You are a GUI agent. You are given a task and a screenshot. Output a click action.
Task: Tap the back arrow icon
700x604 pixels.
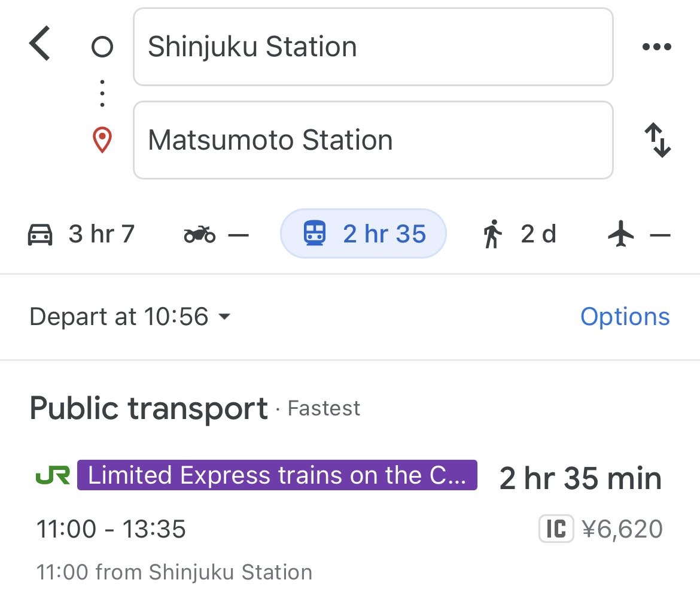(39, 43)
